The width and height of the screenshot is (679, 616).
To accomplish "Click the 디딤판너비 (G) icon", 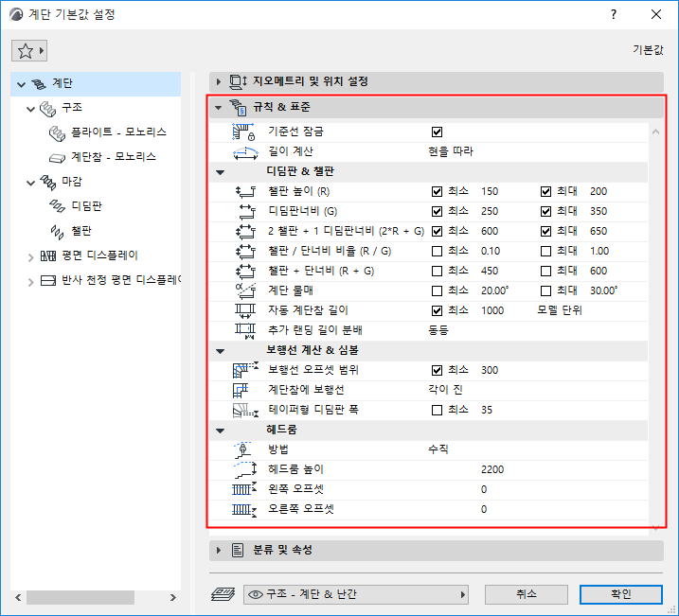I will coord(247,212).
